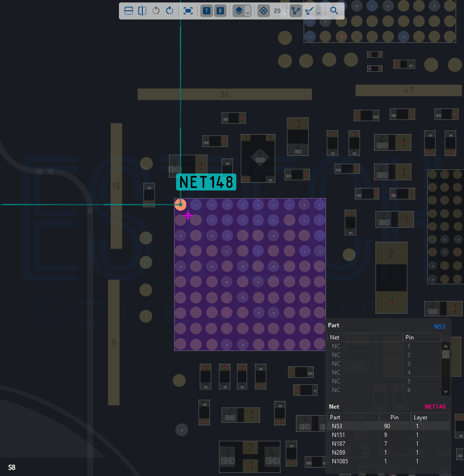Toggle bottom side B view
The height and width of the screenshot is (476, 464).
(x=220, y=11)
